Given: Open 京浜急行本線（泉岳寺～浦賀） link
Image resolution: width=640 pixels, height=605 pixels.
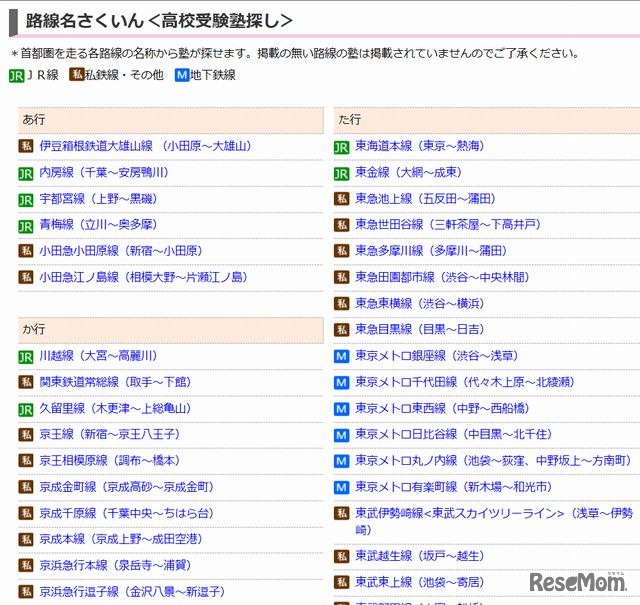Looking at the screenshot, I should [115, 565].
